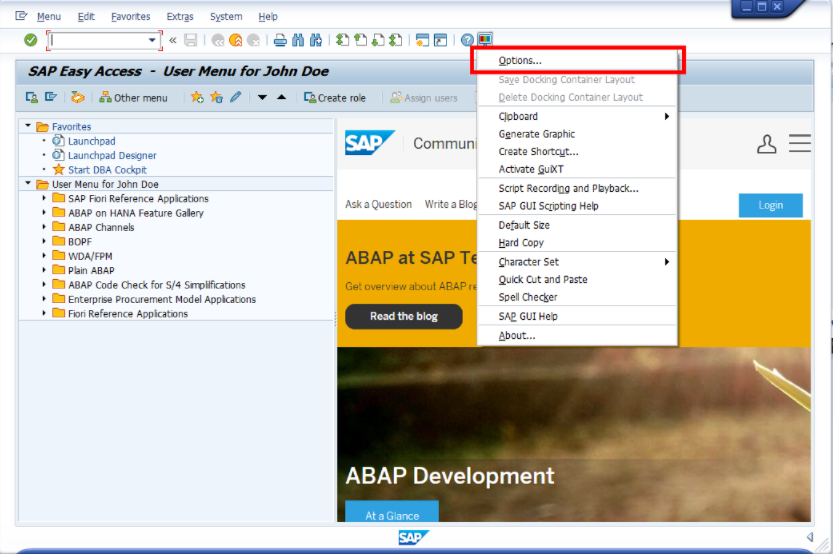Expand ABAP Code Check for S/4 Simplifications

44,284
